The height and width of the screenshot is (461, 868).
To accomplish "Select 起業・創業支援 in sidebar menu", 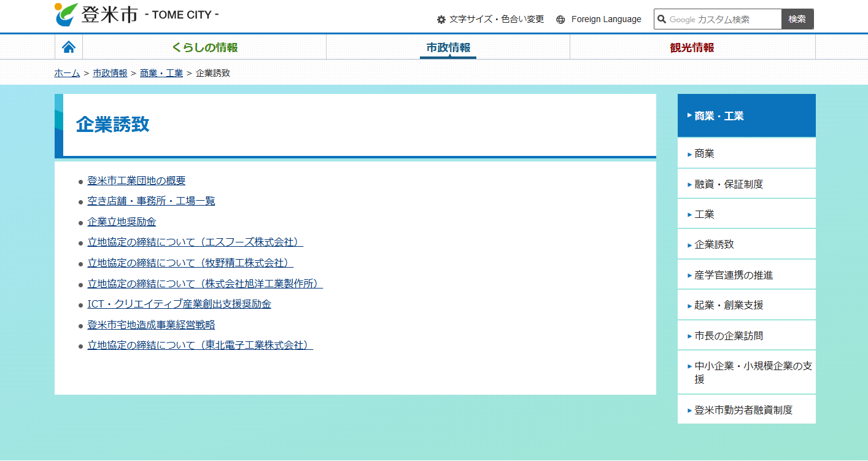I will pyautogui.click(x=746, y=305).
